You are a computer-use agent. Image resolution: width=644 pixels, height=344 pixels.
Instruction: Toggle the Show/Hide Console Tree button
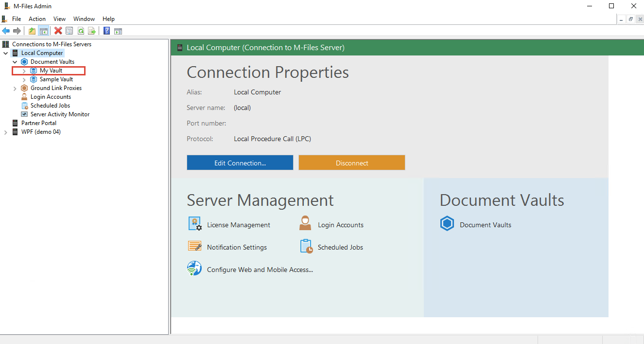coord(44,31)
